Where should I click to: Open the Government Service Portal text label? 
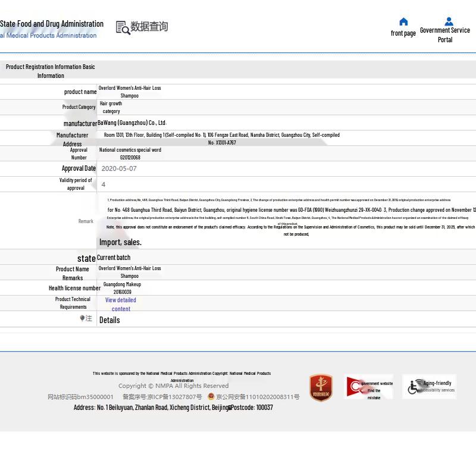tap(444, 35)
